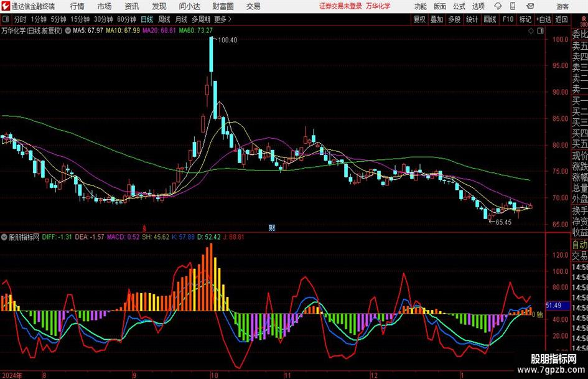Open the headset customer service icon
Image resolution: width=588 pixels, height=379 pixels.
[x=498, y=6]
